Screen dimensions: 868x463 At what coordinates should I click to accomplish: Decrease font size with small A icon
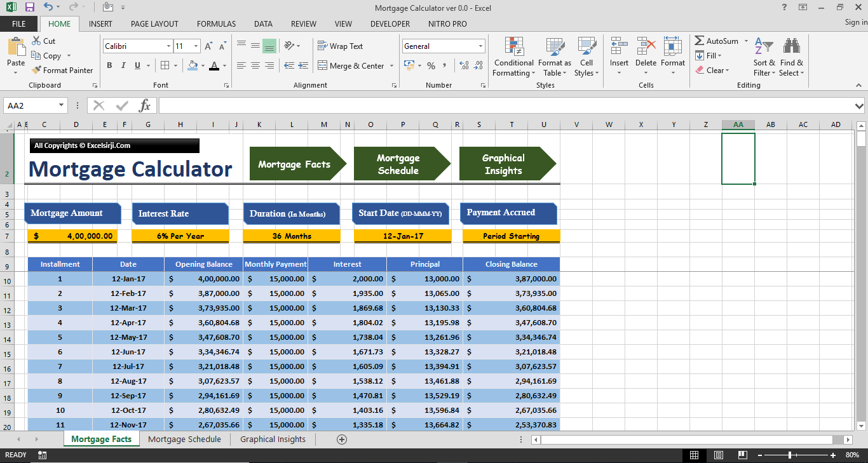[222, 46]
